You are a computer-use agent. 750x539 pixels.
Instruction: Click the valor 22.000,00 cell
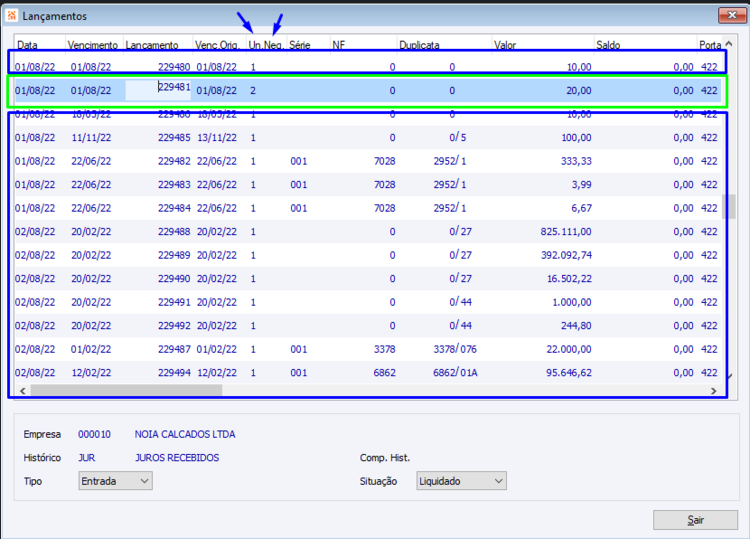click(x=569, y=349)
